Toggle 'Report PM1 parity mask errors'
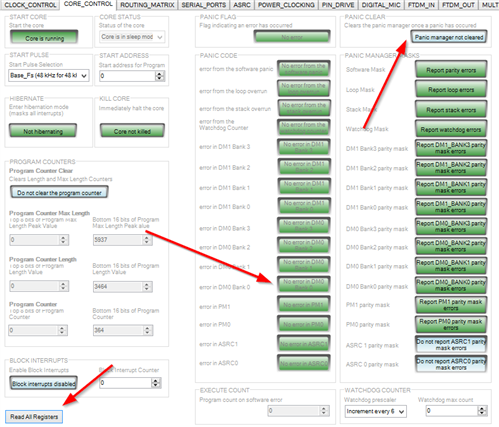This screenshot has width=499, height=427. tap(451, 305)
